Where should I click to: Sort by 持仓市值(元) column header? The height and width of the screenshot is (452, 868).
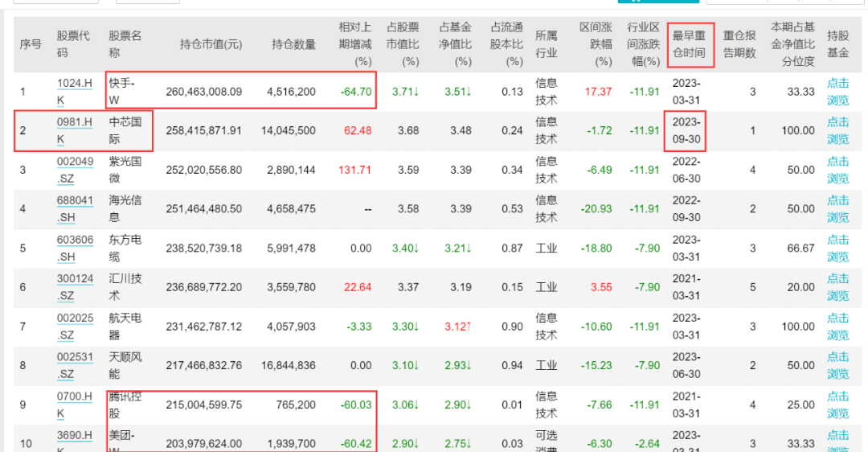[x=211, y=44]
